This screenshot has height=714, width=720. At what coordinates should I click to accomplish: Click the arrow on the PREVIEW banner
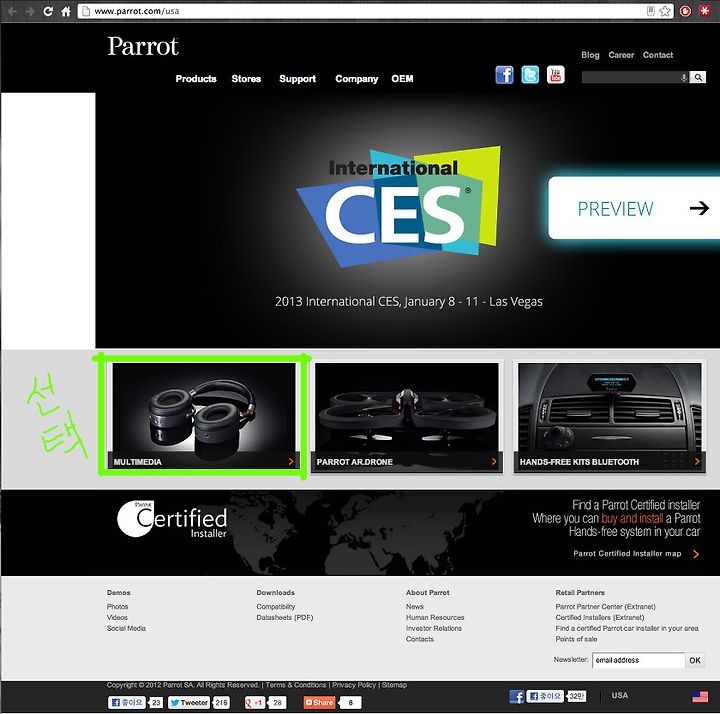(699, 208)
